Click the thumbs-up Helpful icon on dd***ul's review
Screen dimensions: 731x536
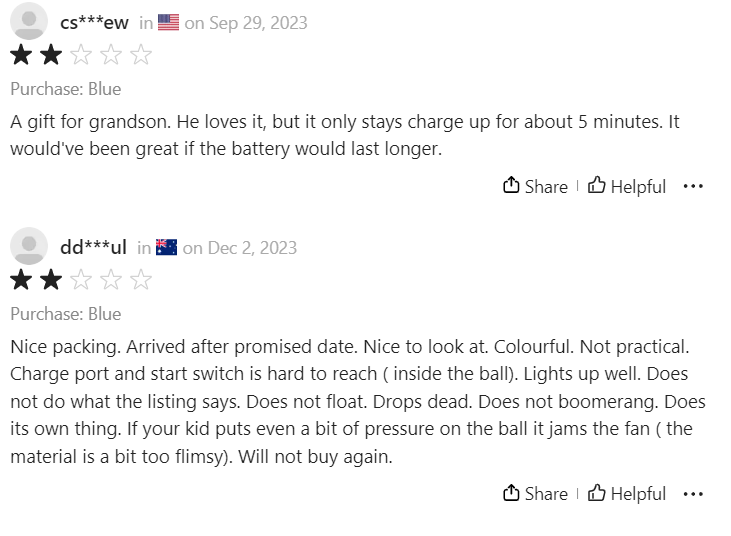pyautogui.click(x=597, y=493)
